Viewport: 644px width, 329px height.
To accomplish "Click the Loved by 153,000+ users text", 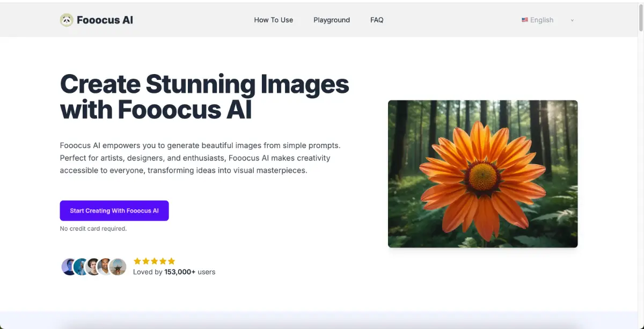I will click(x=174, y=272).
